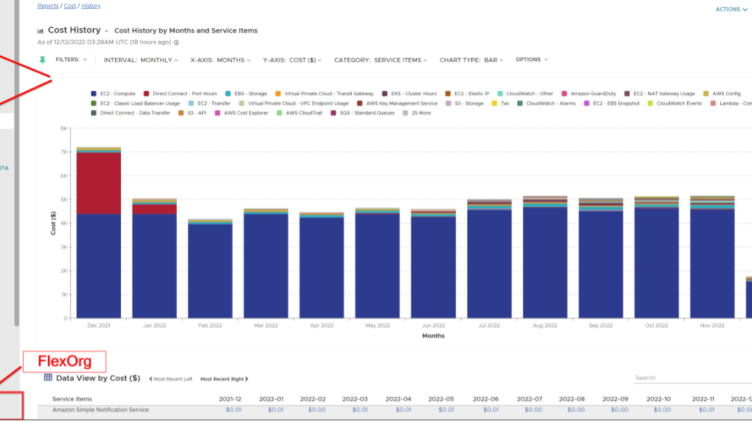Screen dimensions: 752x423
Task: Open the 2021-12 SNS $0.01 value
Action: coord(234,410)
